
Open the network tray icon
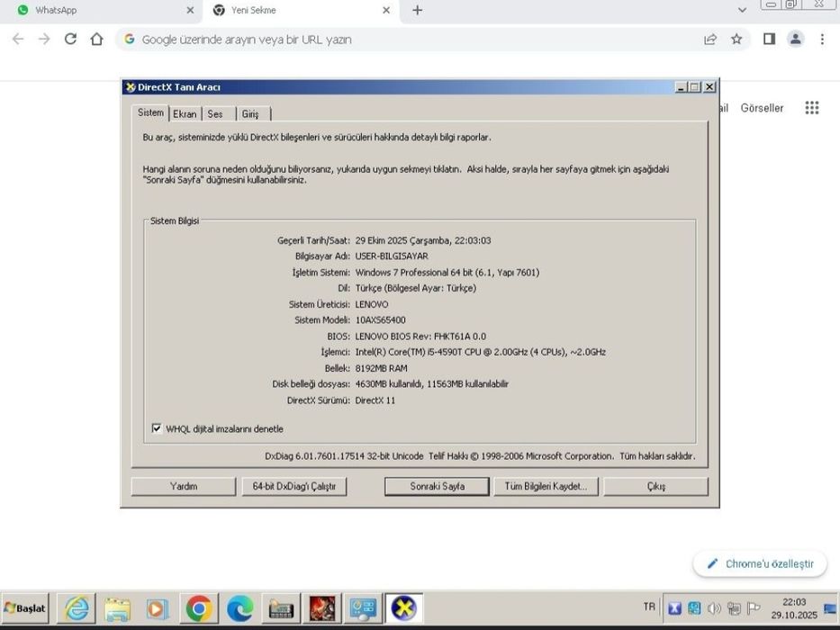pos(734,608)
